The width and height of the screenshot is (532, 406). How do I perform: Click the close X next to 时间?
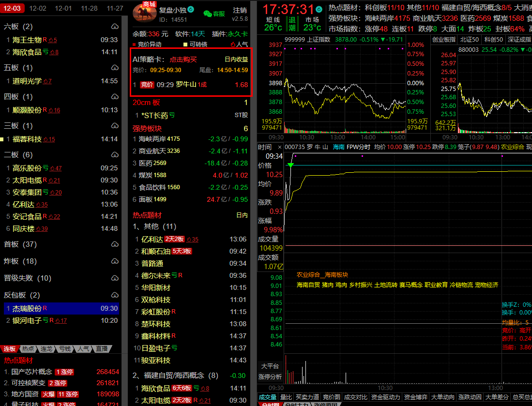[279, 147]
